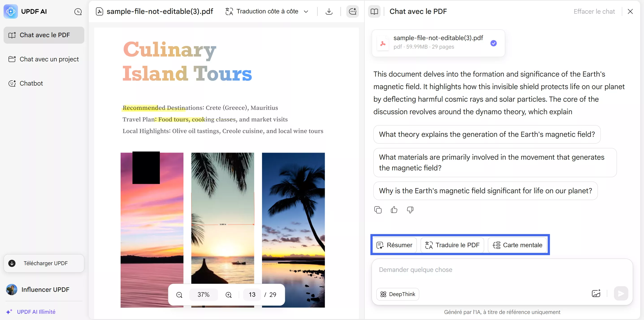
Task: Click the attached PDF file card
Action: [438, 43]
